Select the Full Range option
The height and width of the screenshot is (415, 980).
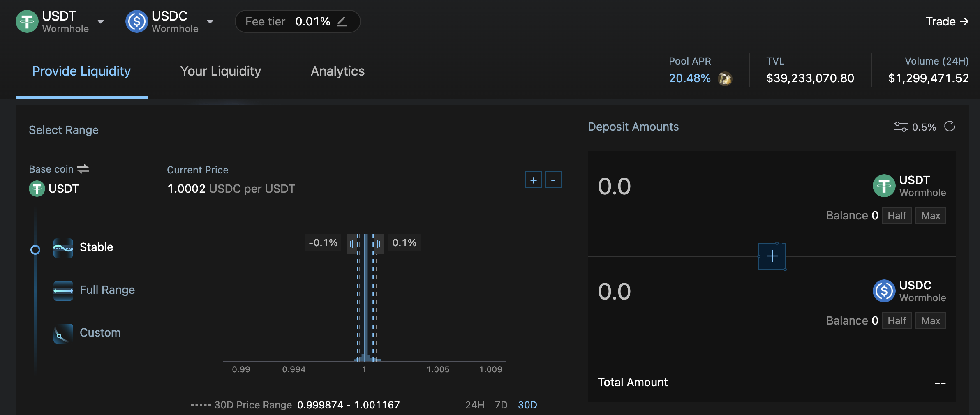pos(107,290)
